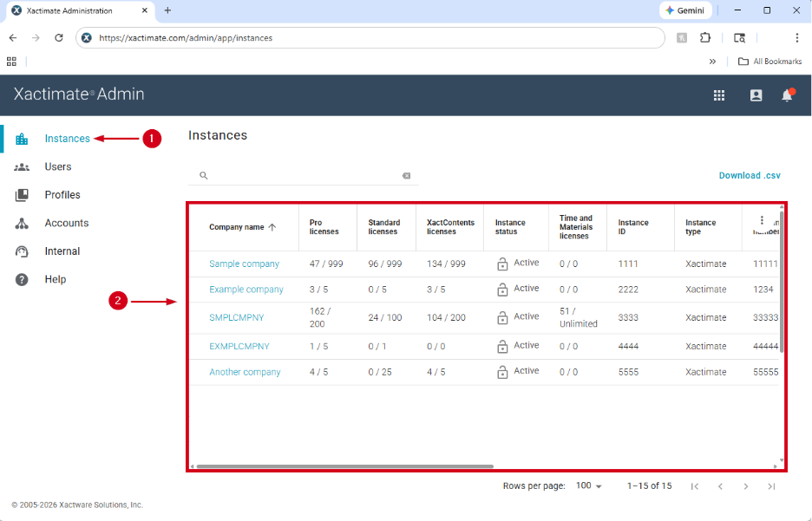Go to previous page of results
The image size is (812, 521).
[720, 486]
